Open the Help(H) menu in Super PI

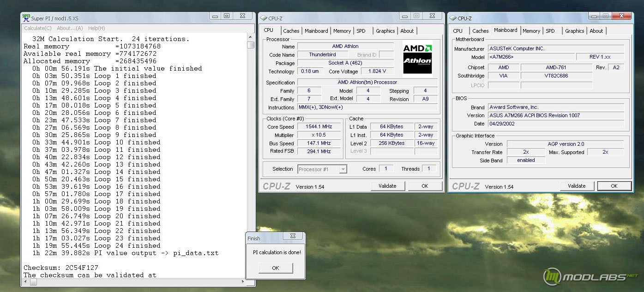click(96, 28)
